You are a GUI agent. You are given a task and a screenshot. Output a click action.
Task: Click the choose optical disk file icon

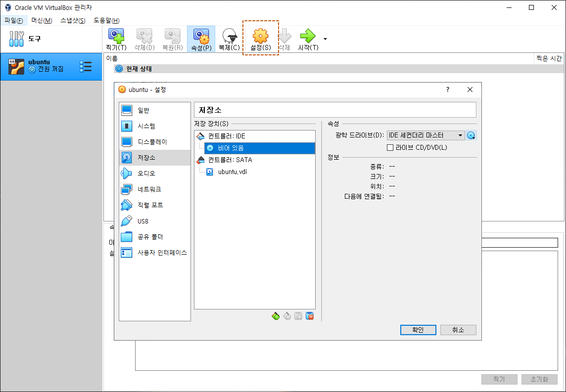(472, 135)
